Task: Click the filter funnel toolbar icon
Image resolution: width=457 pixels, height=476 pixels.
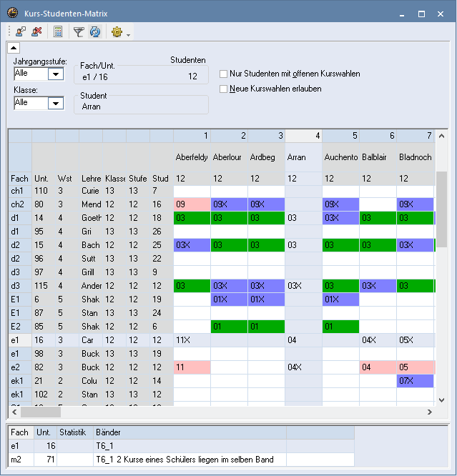Action: [x=79, y=31]
